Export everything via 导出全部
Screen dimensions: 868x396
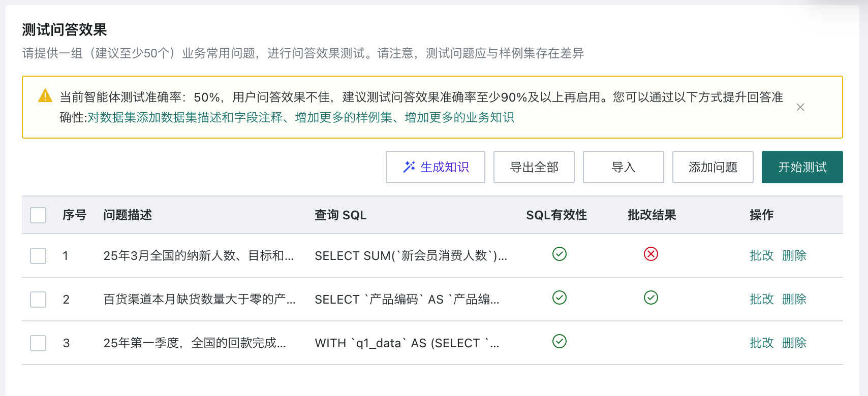pyautogui.click(x=534, y=167)
